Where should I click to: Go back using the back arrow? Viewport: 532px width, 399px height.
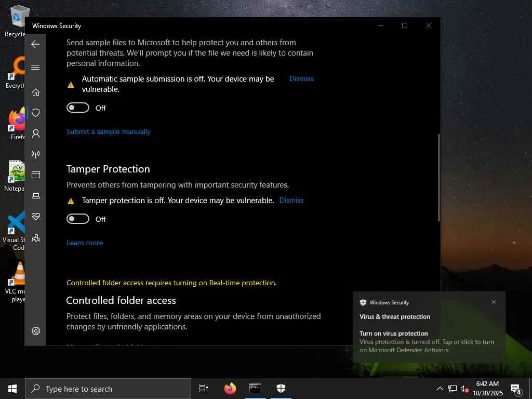tap(35, 44)
